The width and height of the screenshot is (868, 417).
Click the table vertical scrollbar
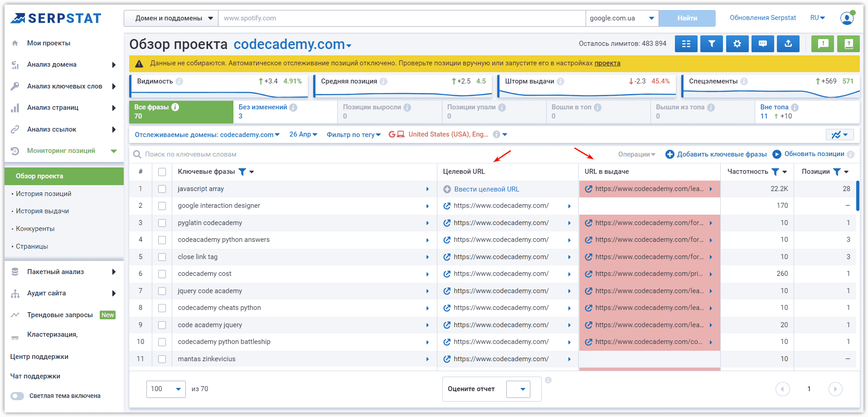coord(858,196)
